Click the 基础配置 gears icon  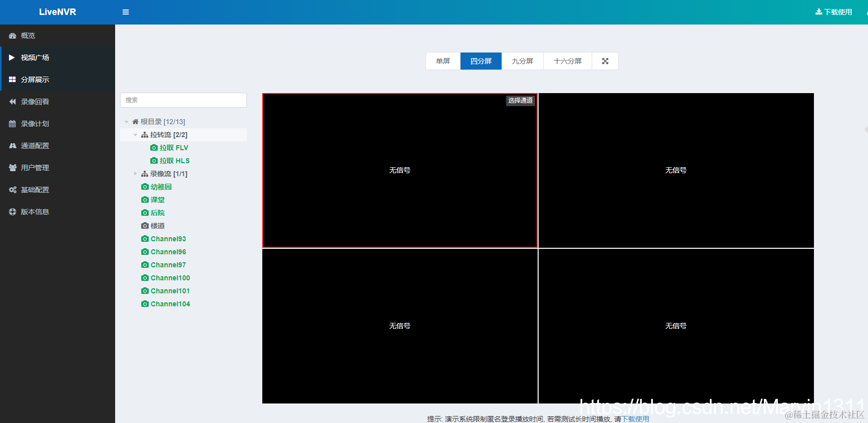pos(13,190)
